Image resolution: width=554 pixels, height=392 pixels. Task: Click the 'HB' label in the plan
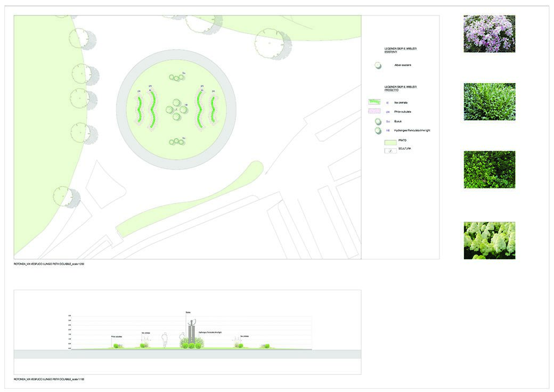(186, 105)
